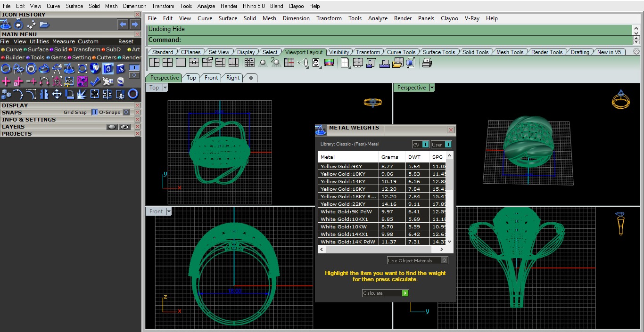Click the open folder icon in Icon History

tap(44, 24)
